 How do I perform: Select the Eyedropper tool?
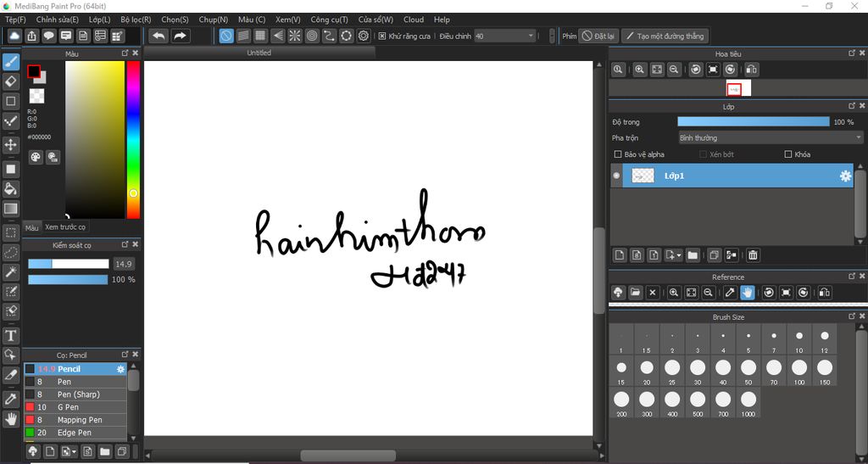point(10,399)
